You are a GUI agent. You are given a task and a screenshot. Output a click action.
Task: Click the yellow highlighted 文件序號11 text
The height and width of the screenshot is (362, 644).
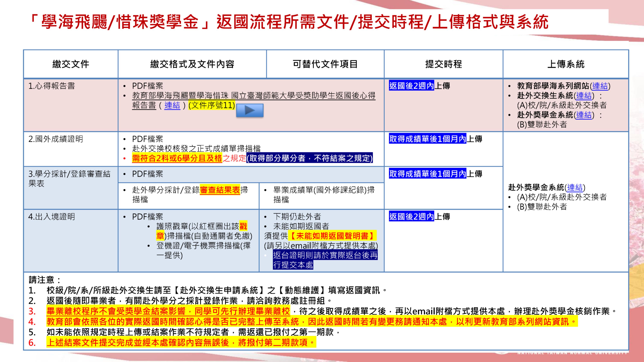click(x=212, y=105)
